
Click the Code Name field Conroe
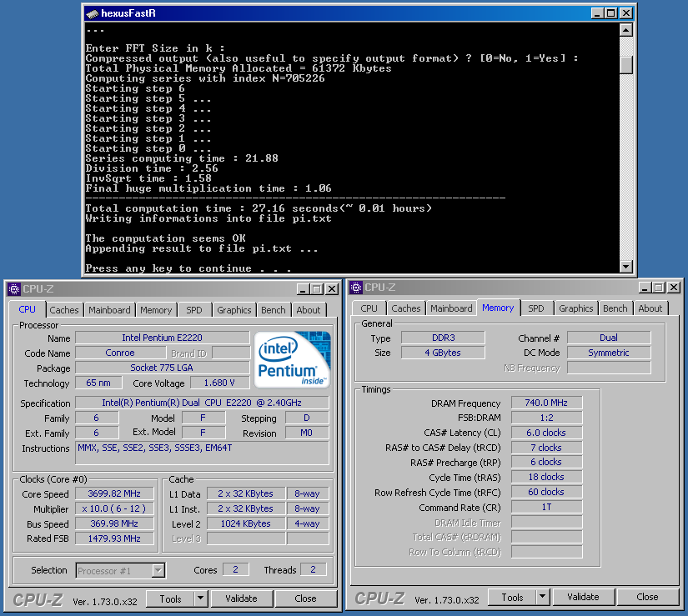pos(120,353)
